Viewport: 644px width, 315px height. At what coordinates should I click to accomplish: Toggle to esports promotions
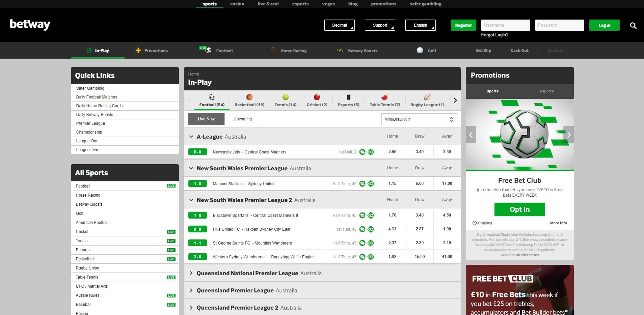pyautogui.click(x=546, y=91)
